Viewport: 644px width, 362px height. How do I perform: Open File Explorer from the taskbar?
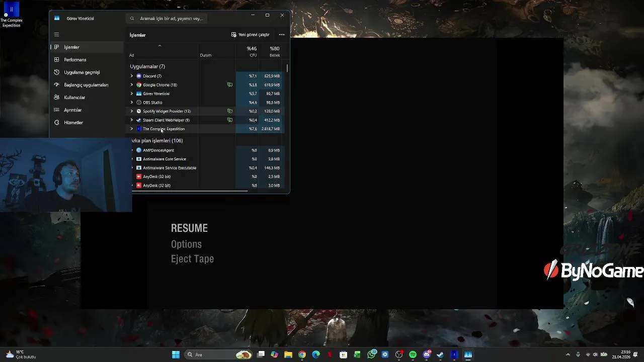288,354
